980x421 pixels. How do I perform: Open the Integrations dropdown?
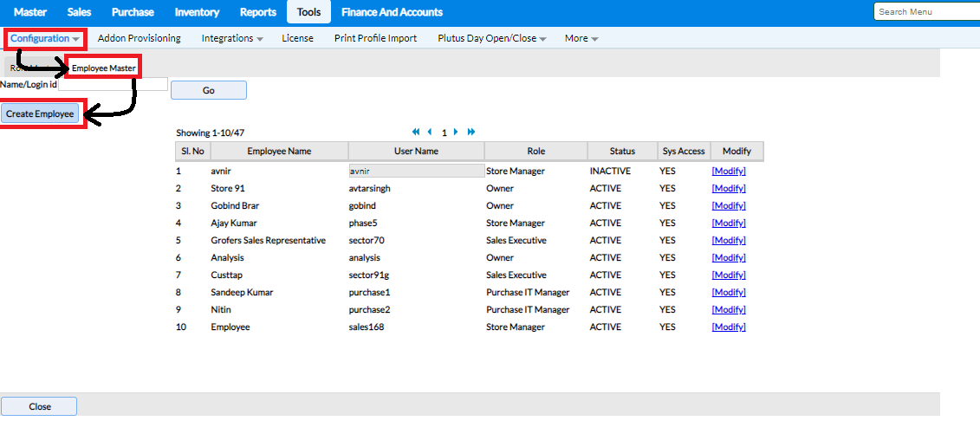(232, 38)
